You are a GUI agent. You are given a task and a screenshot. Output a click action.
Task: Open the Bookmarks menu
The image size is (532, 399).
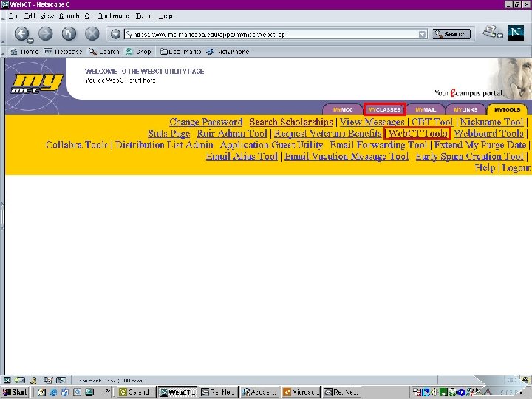click(x=114, y=16)
